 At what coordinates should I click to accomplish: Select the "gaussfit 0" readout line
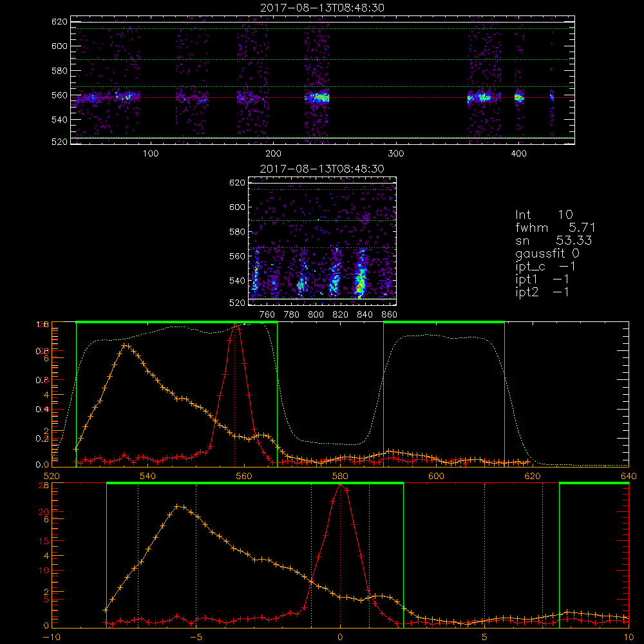(547, 253)
